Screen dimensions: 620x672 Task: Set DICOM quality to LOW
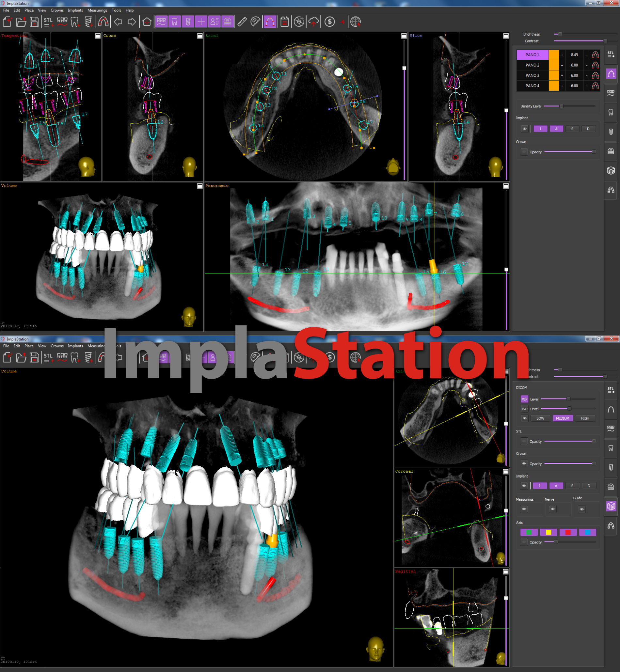[540, 418]
